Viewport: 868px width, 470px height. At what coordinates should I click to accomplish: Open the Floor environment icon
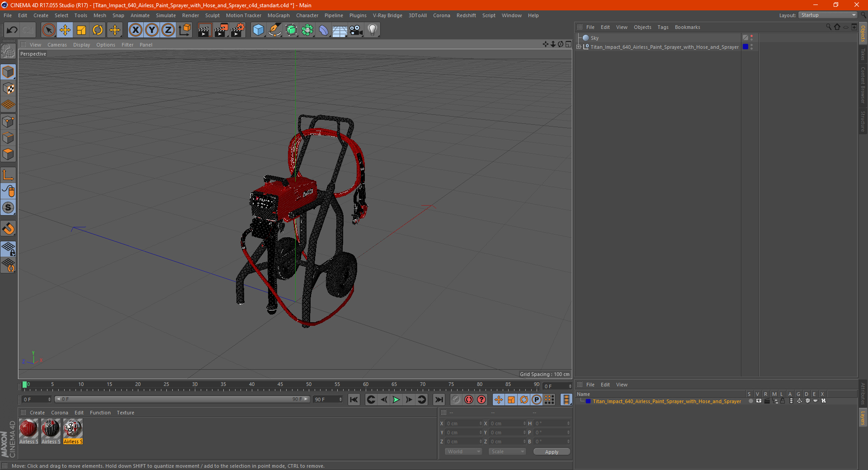point(340,30)
